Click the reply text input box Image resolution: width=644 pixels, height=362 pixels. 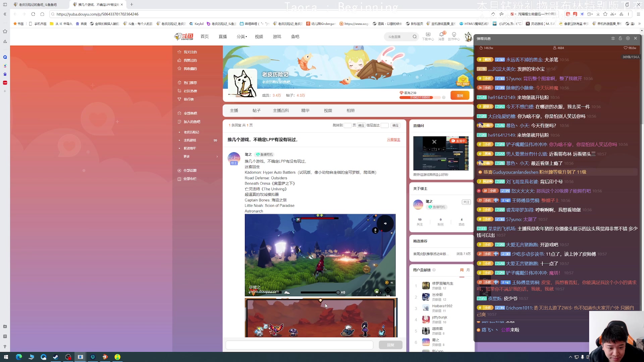300,345
